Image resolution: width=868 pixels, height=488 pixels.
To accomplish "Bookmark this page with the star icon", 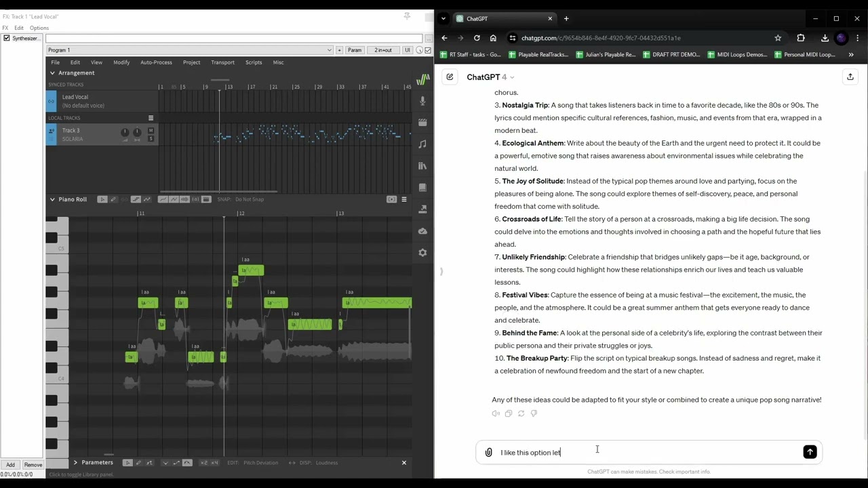I will [778, 38].
